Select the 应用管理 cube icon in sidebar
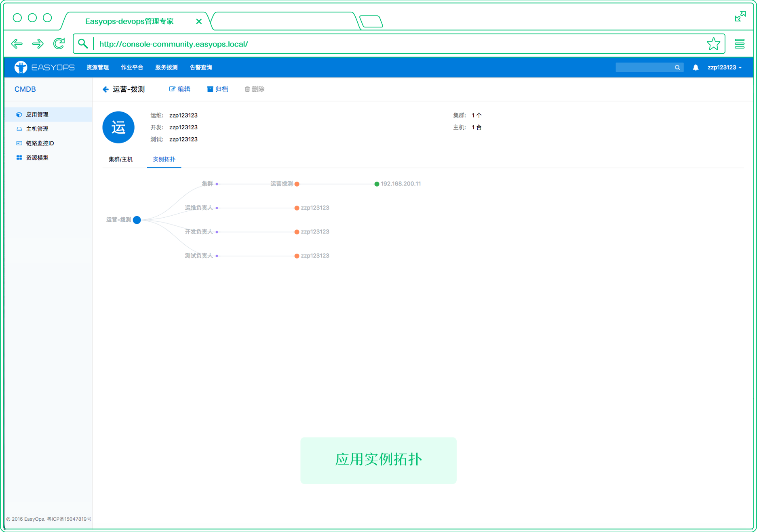The image size is (757, 532). [19, 114]
